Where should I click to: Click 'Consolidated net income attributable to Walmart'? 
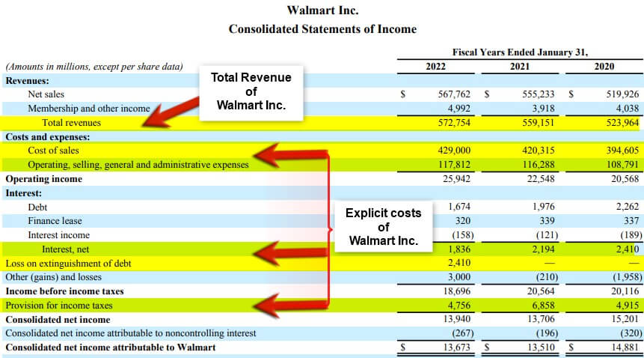point(111,348)
